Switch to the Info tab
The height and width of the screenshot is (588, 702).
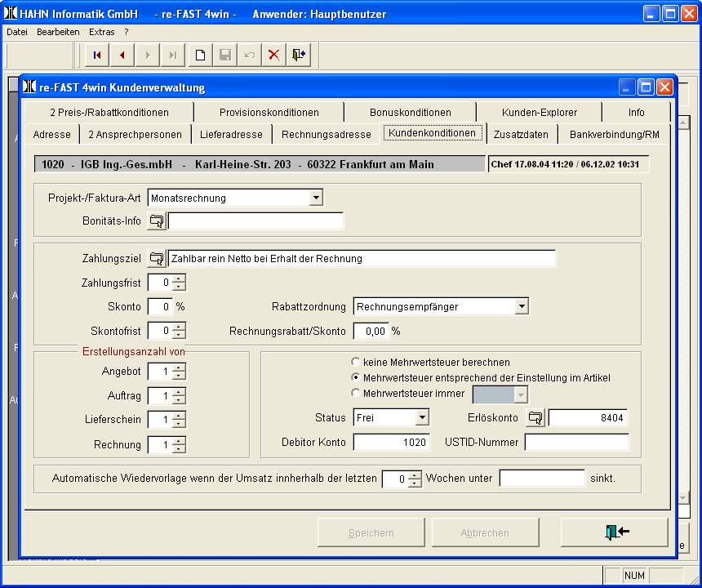click(636, 113)
